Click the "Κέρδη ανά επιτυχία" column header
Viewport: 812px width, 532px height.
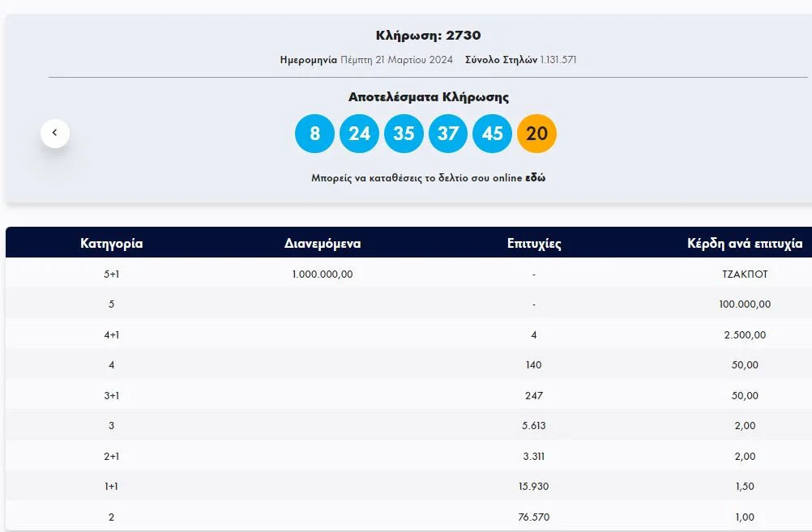pyautogui.click(x=744, y=243)
